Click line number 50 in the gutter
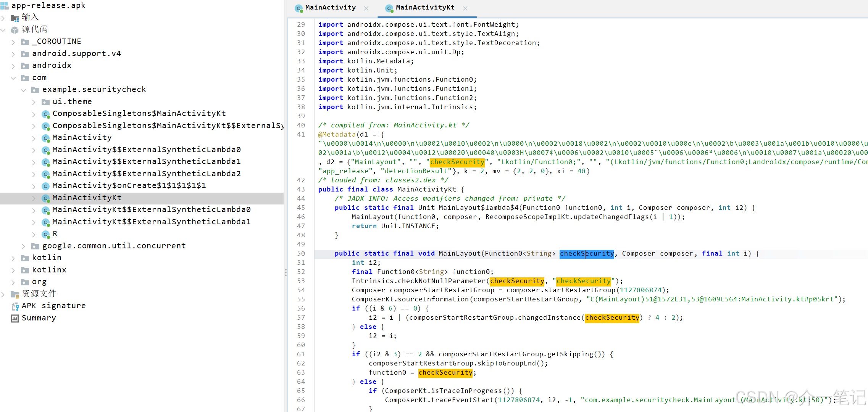Image resolution: width=868 pixels, height=412 pixels. [301, 253]
